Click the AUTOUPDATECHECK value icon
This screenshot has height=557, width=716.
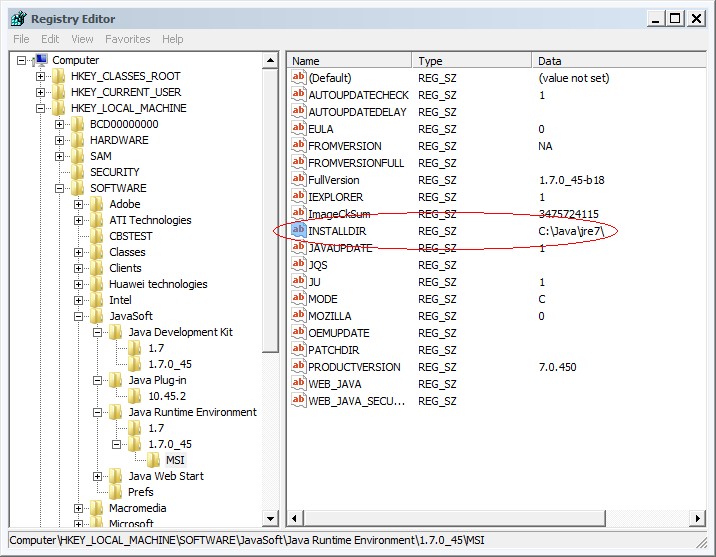[298, 94]
